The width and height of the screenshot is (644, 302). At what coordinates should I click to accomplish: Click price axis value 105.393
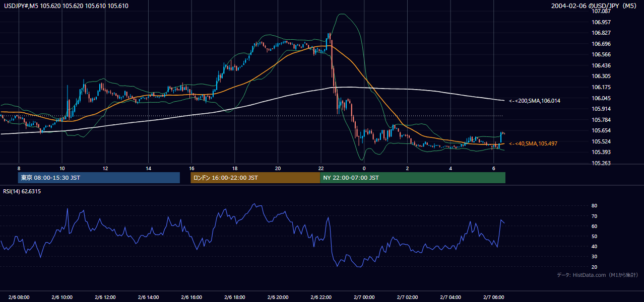tap(601, 153)
